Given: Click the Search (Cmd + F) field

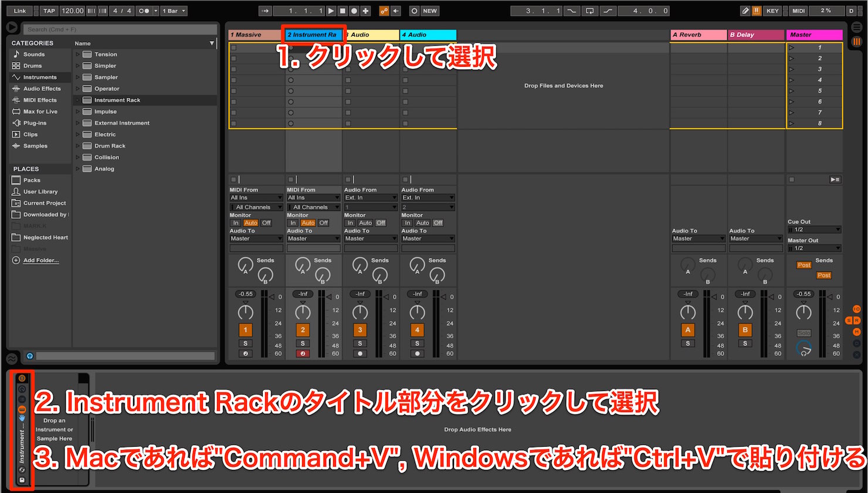Looking at the screenshot, I should coord(120,29).
